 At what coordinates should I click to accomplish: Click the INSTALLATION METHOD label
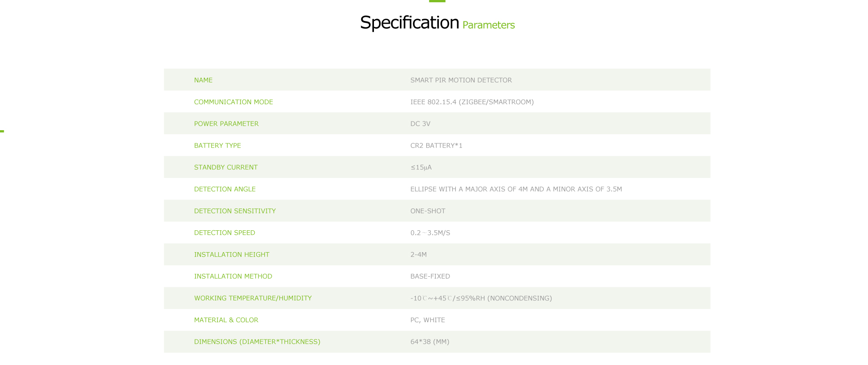point(233,276)
